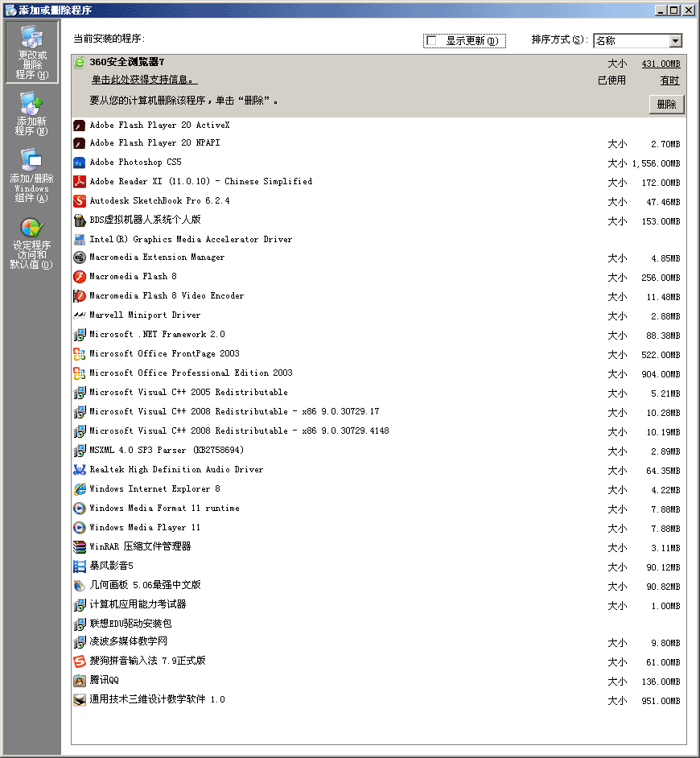Click the 腾讯QQ icon
Image resolution: width=700 pixels, height=758 pixels.
tap(80, 681)
